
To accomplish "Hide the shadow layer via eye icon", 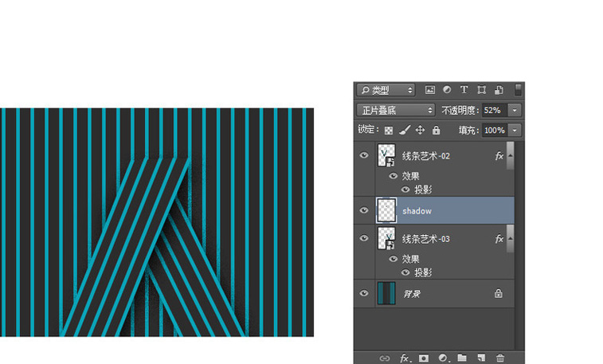I will (364, 210).
